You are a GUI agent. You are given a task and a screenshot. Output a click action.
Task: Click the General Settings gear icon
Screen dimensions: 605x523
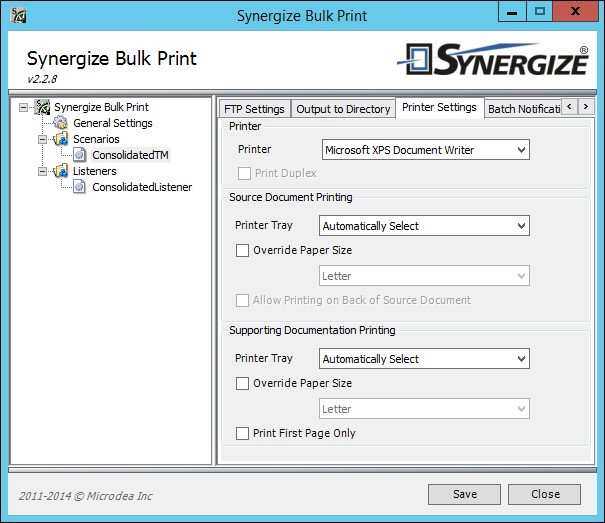(60, 123)
